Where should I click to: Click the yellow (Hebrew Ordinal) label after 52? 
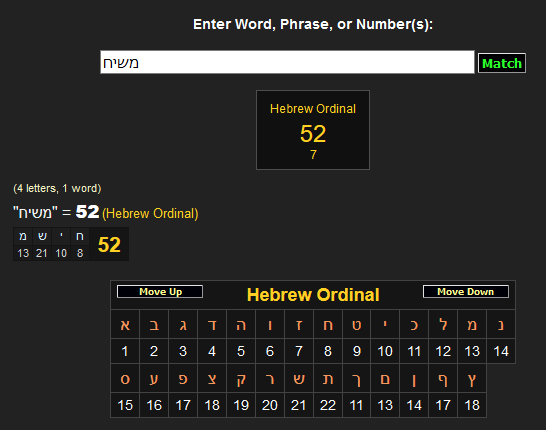click(150, 213)
